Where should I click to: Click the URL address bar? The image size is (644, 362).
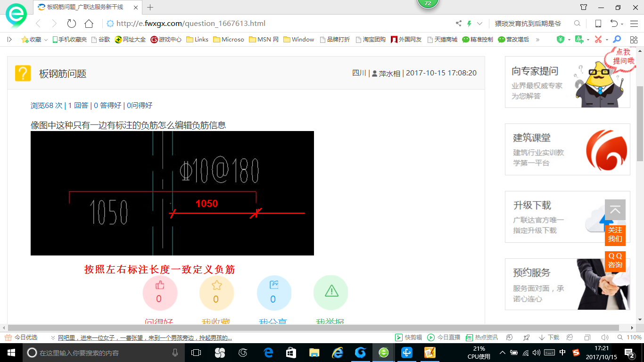(x=278, y=24)
